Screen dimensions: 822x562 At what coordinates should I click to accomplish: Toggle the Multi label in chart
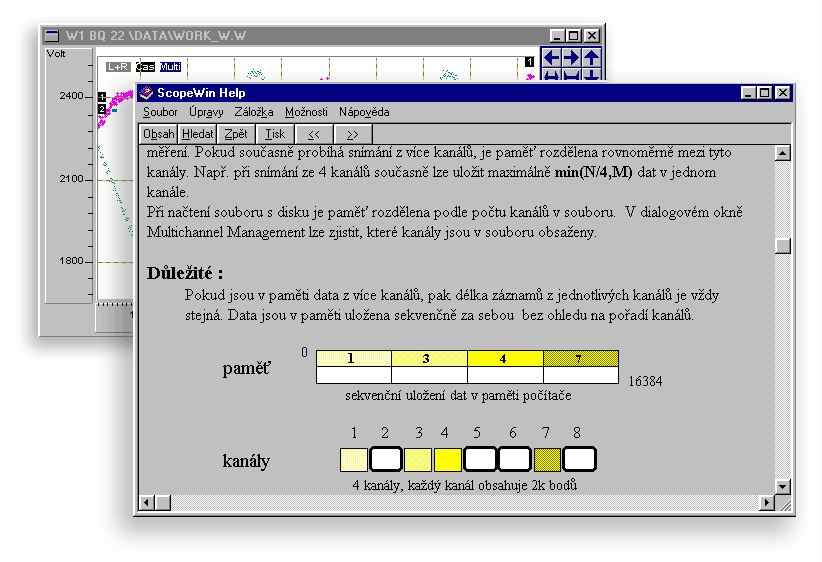click(x=170, y=67)
